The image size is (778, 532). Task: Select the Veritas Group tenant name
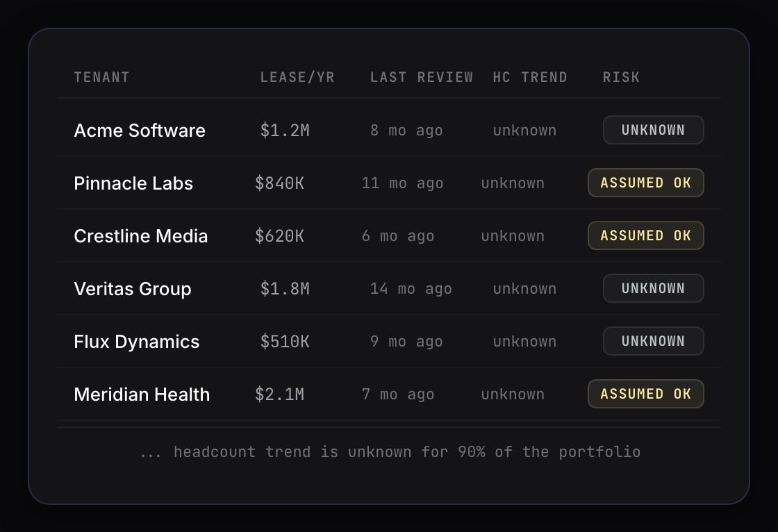point(133,289)
